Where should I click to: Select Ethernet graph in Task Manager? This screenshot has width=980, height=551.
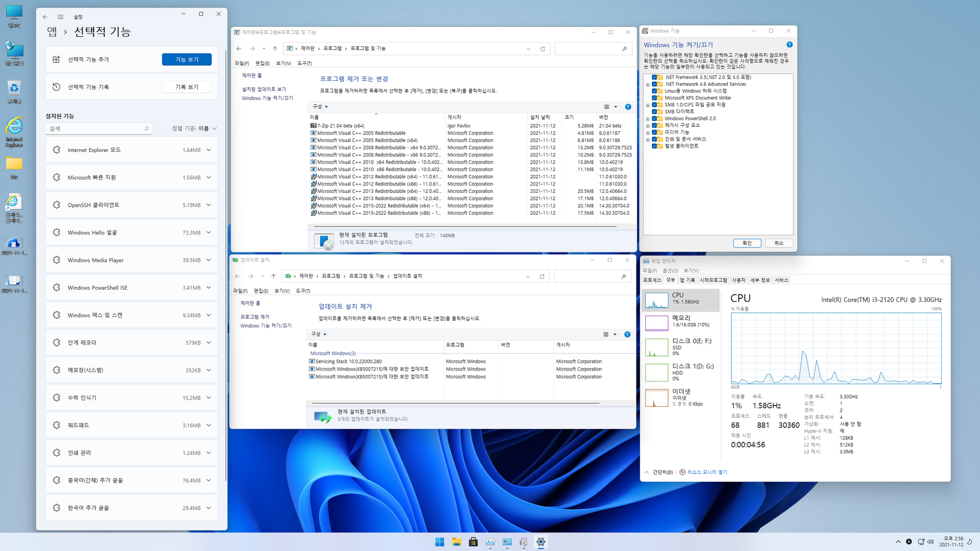657,397
